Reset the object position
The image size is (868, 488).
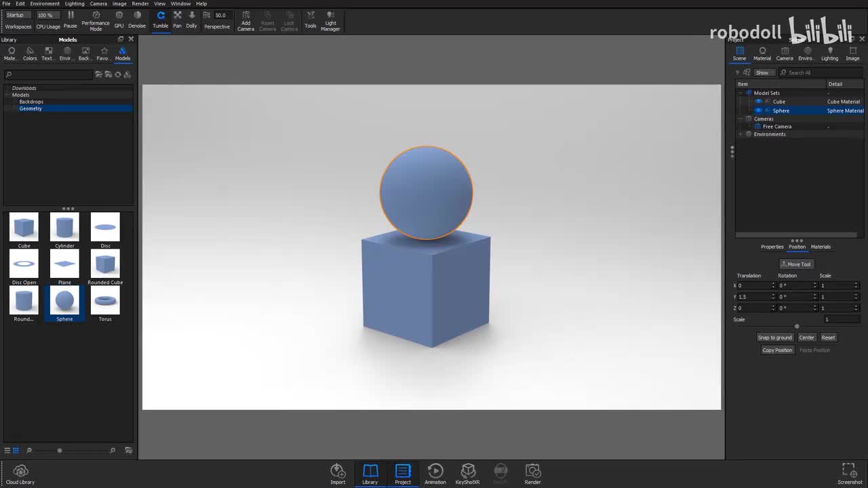828,338
